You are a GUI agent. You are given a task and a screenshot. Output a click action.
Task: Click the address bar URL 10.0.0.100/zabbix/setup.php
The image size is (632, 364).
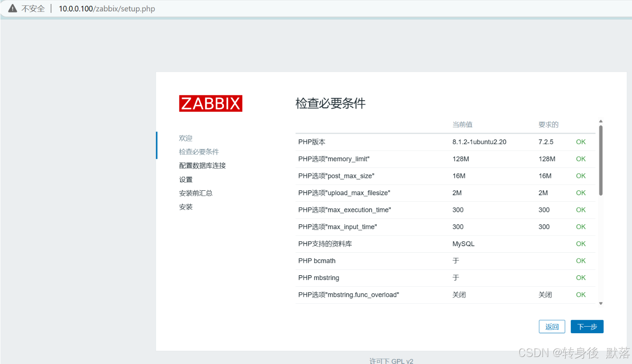(x=107, y=9)
